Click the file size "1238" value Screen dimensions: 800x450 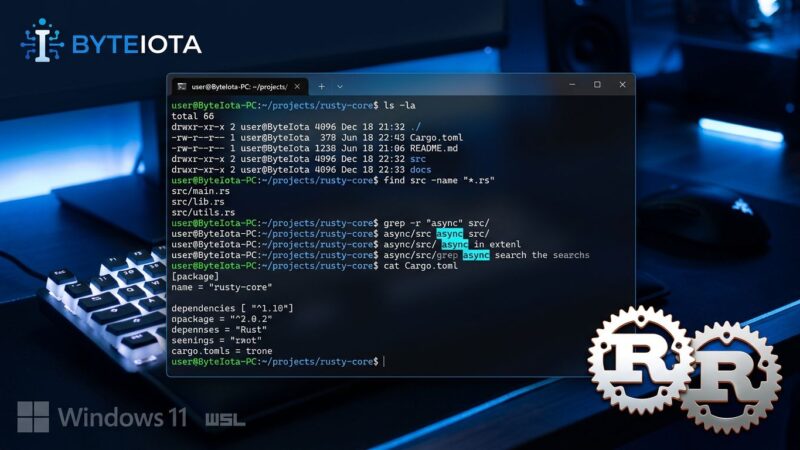click(x=326, y=148)
